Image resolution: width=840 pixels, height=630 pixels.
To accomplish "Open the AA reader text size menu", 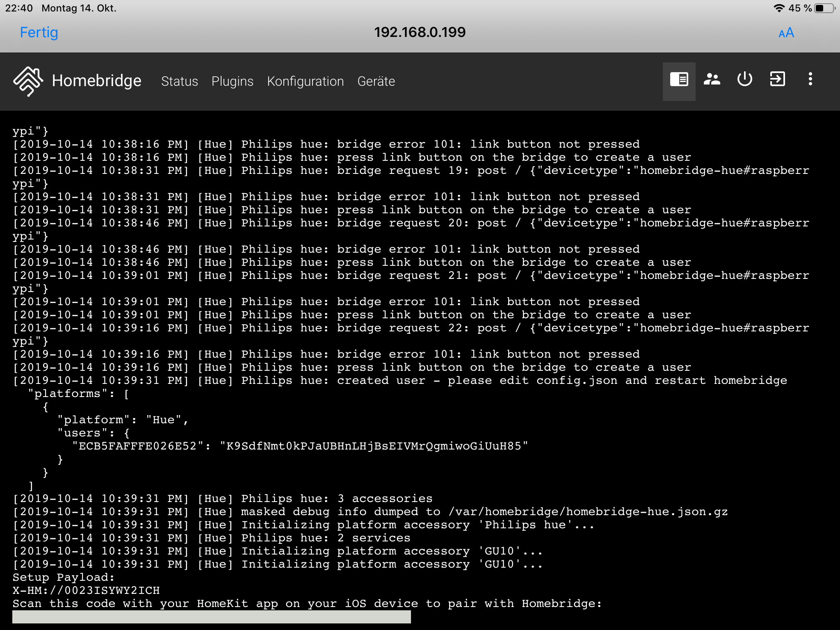I will click(x=786, y=33).
